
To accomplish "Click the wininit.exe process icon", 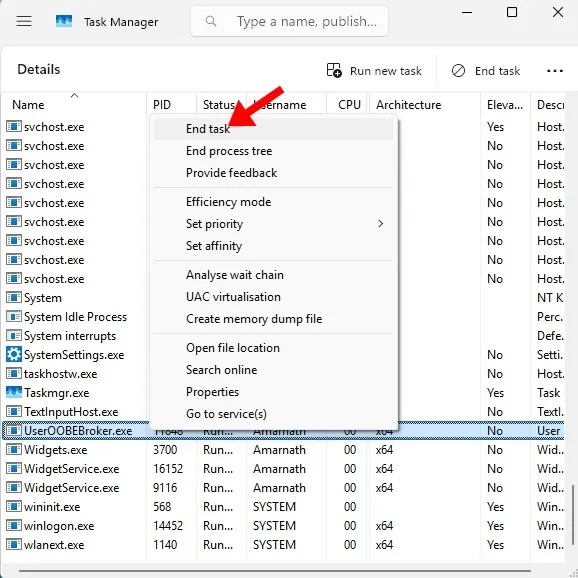I will [14, 506].
